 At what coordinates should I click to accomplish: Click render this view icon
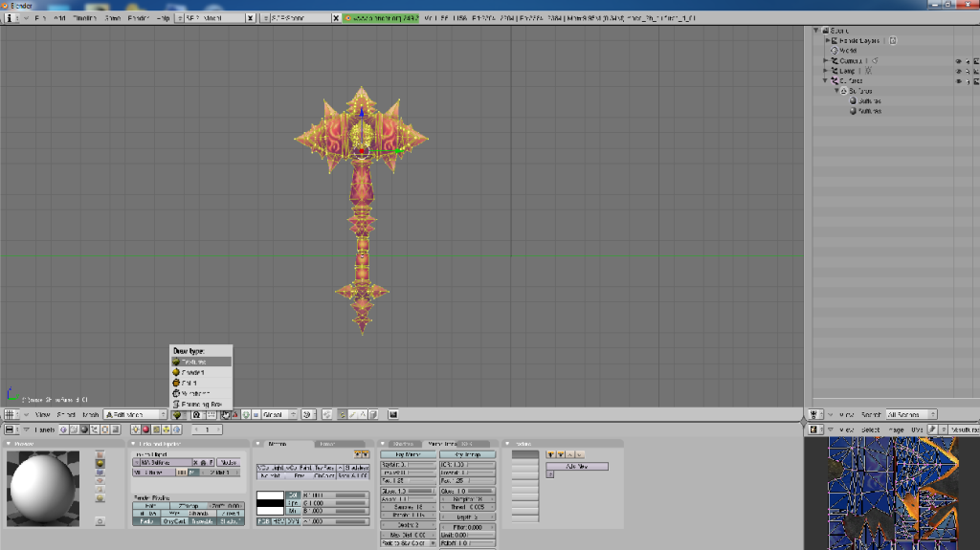[393, 414]
